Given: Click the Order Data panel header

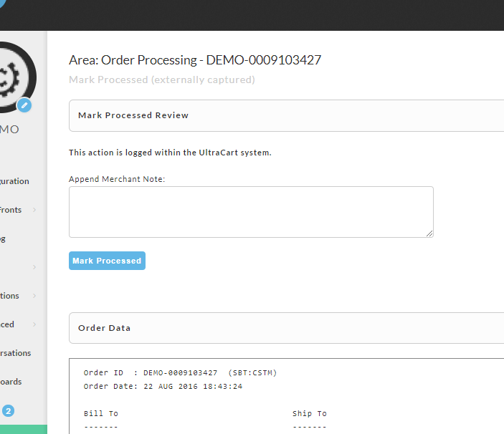Looking at the screenshot, I should pos(286,328).
